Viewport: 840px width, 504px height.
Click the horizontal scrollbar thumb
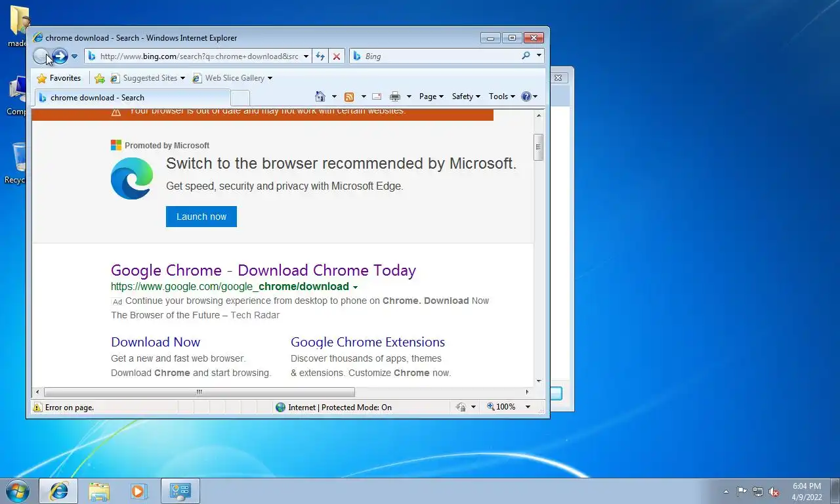click(x=199, y=392)
